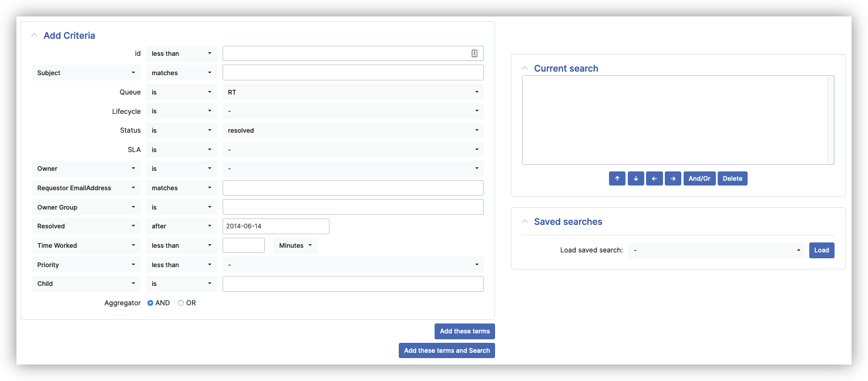Screen dimensions: 868x381
Task: Click the Add these terms and Search button
Action: point(447,350)
